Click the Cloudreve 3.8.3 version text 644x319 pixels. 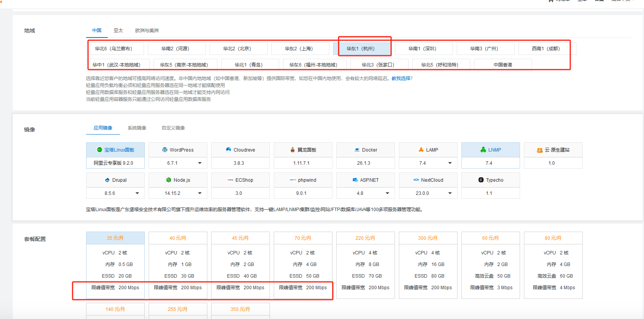click(x=239, y=163)
